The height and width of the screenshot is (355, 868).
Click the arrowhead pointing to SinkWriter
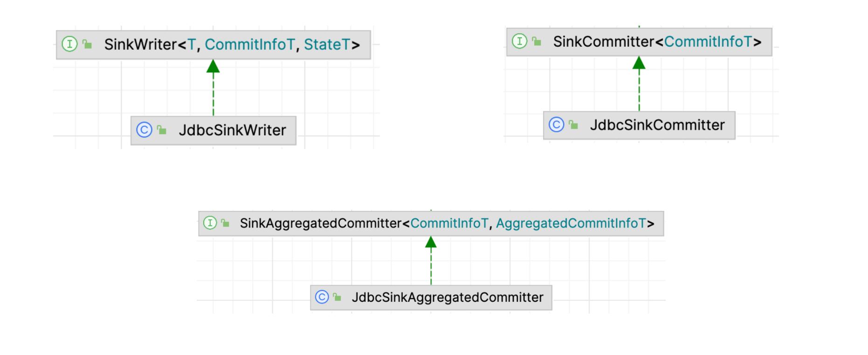coord(213,66)
